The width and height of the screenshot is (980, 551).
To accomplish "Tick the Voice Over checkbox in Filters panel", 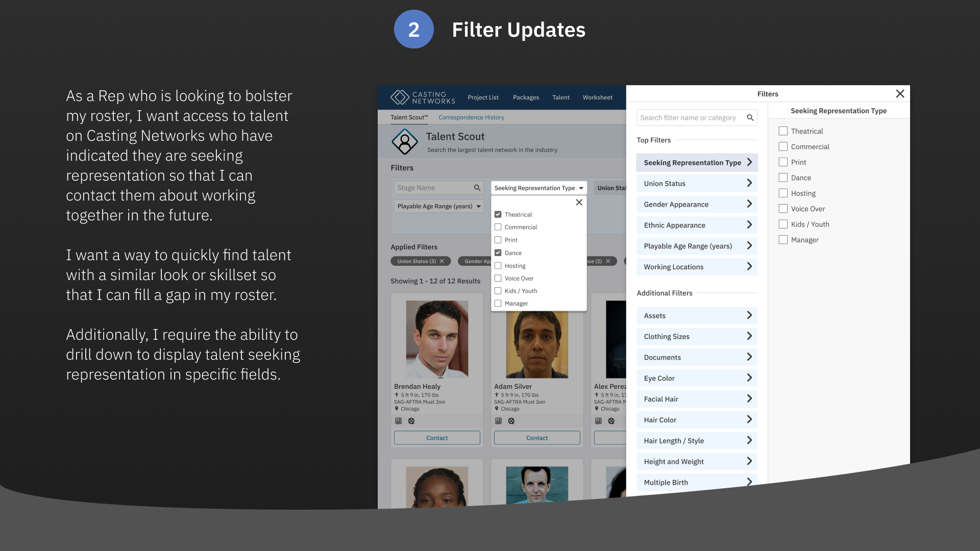I will tap(783, 209).
